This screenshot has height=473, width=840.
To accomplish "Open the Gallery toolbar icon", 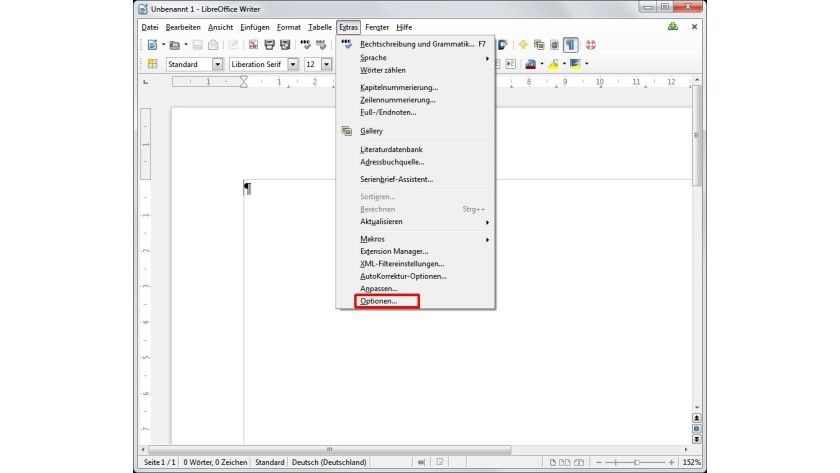I will tap(539, 45).
